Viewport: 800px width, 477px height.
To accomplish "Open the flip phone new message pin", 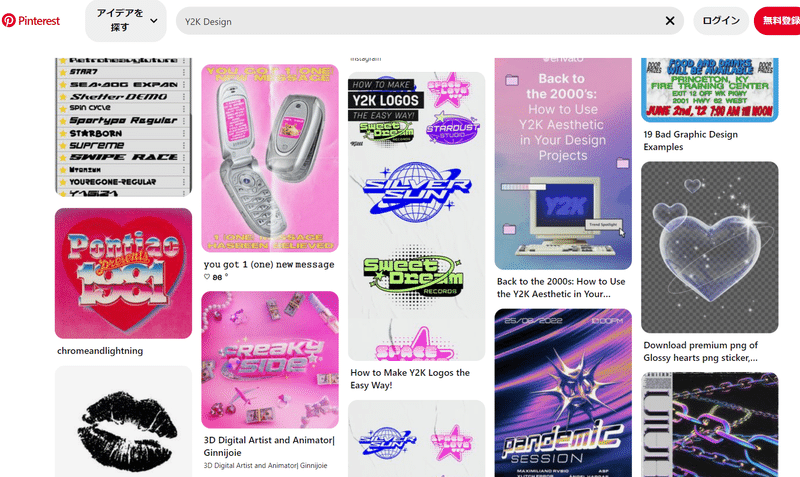I will [x=270, y=158].
